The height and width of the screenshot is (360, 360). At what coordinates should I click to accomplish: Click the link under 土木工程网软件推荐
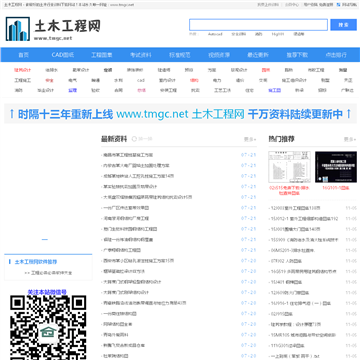(x=48, y=273)
